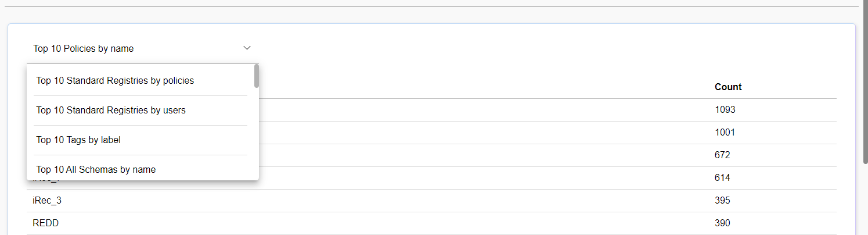Screen dimensions: 868x235
Task: Click the dropdown list scrollbar thumb
Action: (257, 76)
